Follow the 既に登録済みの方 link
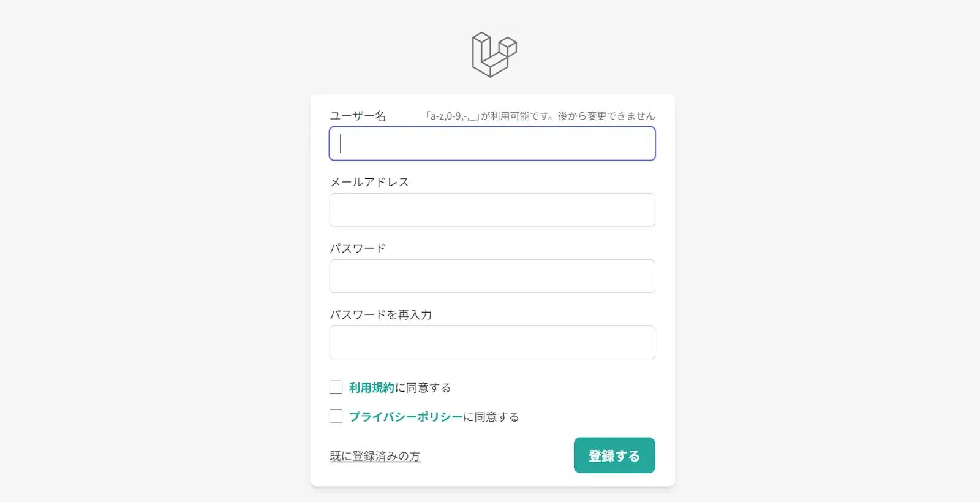Viewport: 980px width, 502px height. coord(375,456)
